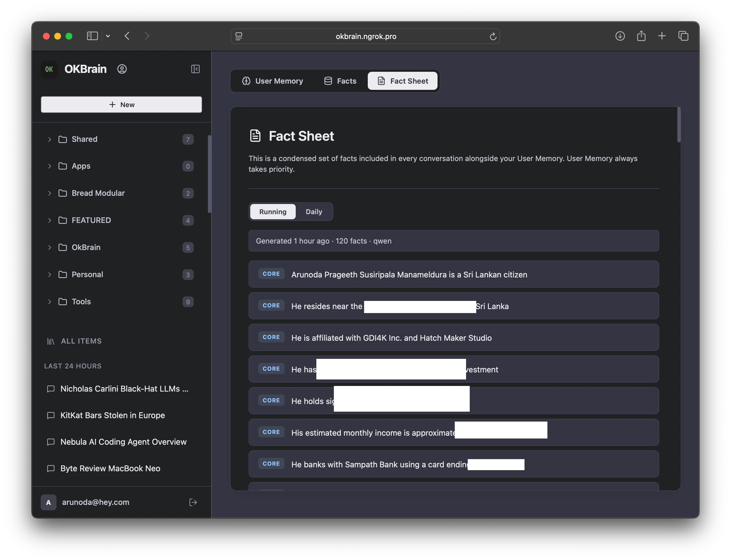Click the All Items library icon

(51, 341)
